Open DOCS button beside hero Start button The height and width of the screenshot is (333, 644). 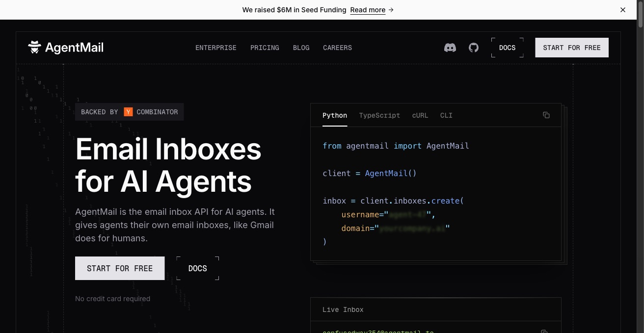(x=197, y=268)
